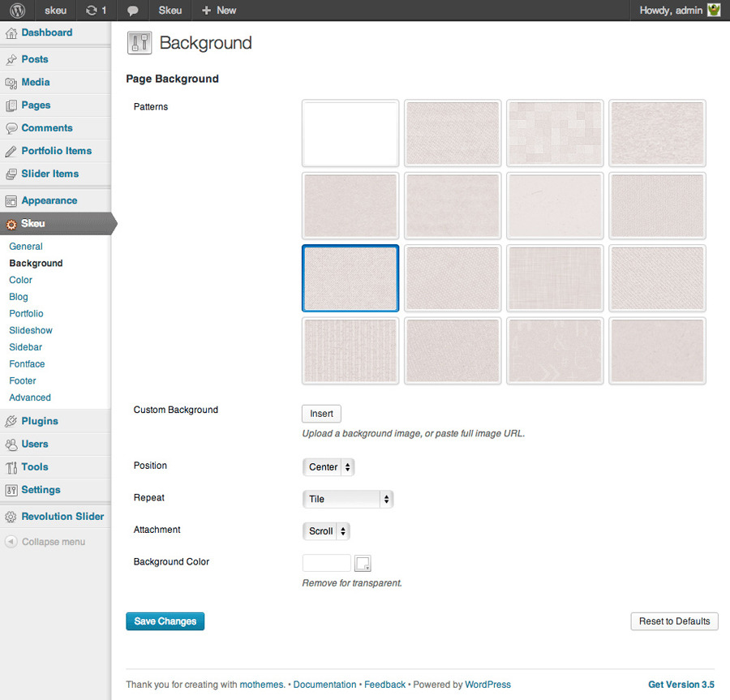Select the blank white pattern thumbnail

tap(350, 133)
